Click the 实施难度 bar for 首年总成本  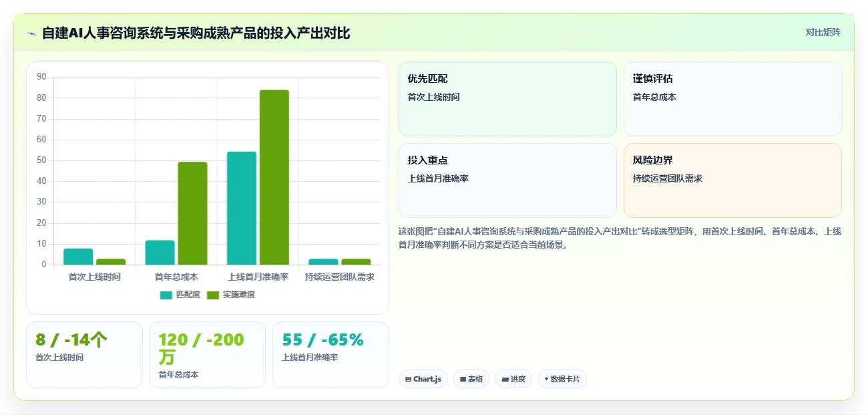click(x=192, y=213)
